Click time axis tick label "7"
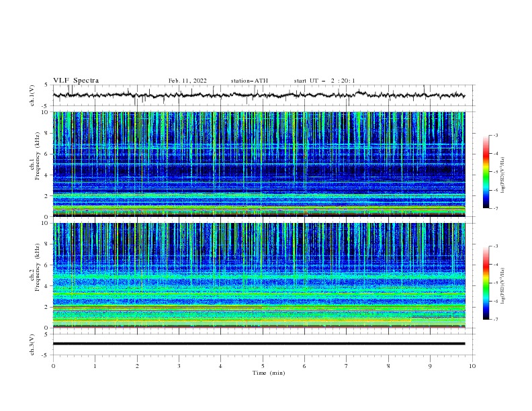This screenshot has height=411, width=532. pos(347,366)
